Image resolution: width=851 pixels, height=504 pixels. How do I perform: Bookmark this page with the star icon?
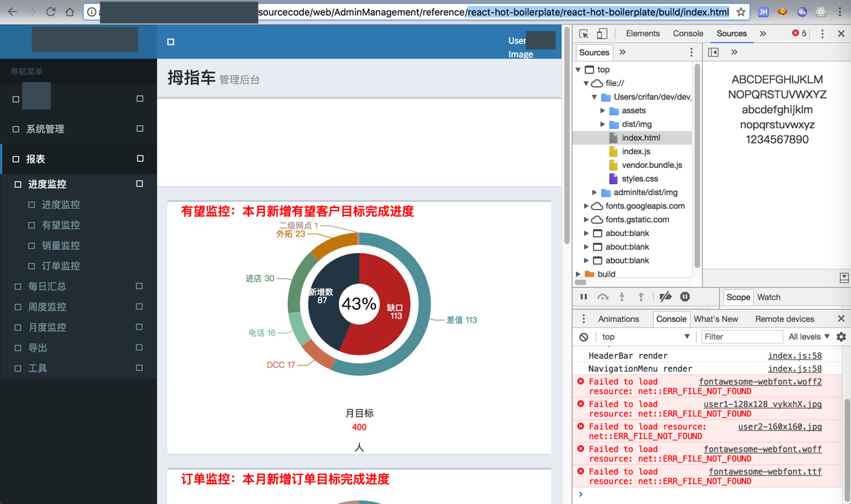(x=740, y=12)
